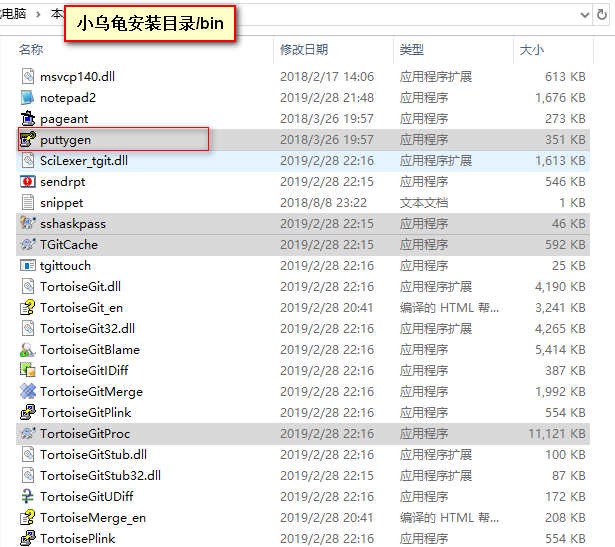615x547 pixels.
Task: Click the pageant application icon
Action: pyautogui.click(x=27, y=118)
